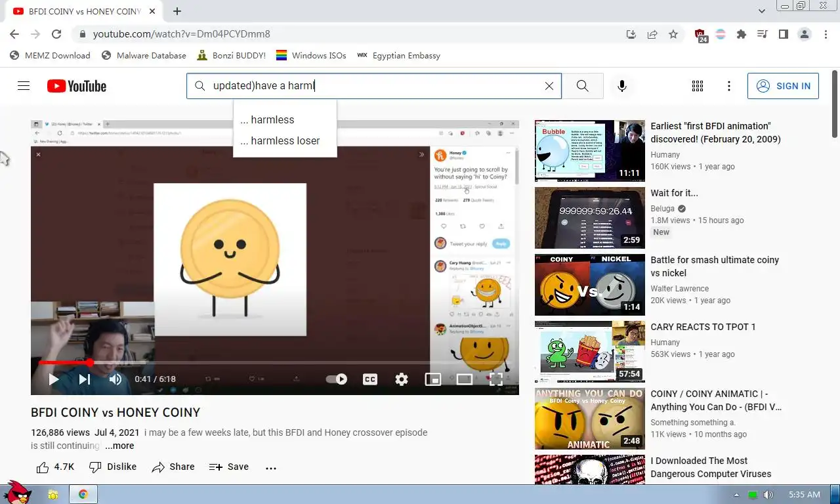Play the video

(x=54, y=379)
